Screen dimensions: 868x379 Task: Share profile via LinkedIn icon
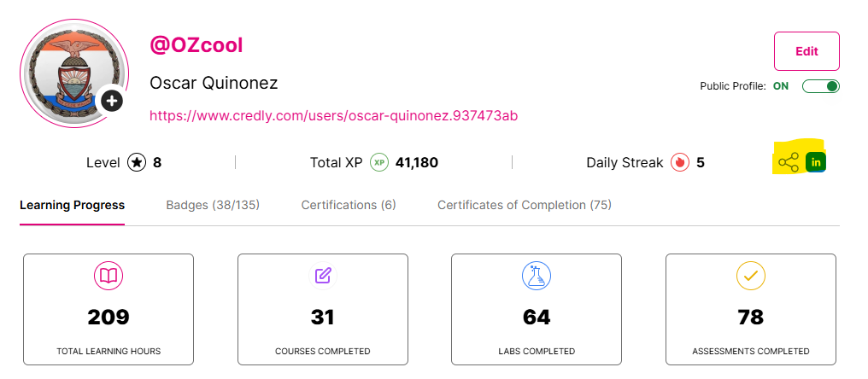816,162
